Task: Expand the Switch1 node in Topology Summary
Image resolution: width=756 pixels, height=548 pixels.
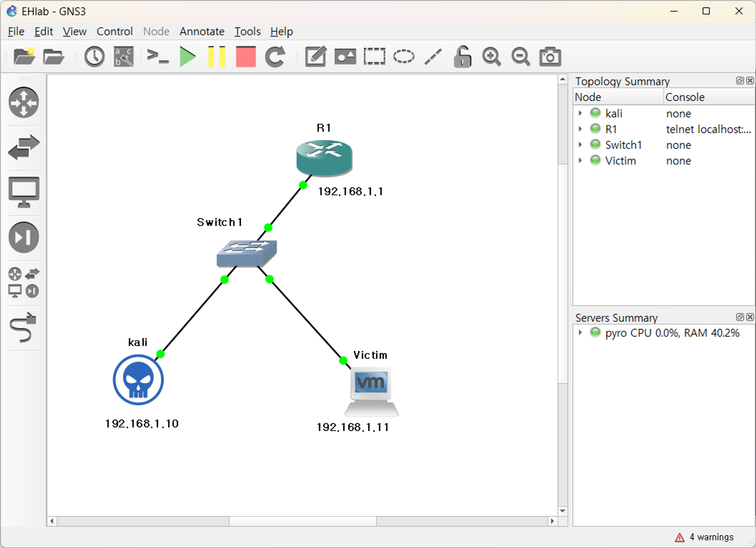Action: click(x=580, y=145)
